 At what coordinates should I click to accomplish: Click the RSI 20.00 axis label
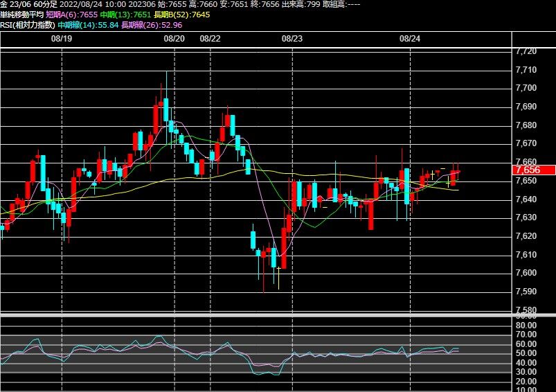pyautogui.click(x=526, y=382)
